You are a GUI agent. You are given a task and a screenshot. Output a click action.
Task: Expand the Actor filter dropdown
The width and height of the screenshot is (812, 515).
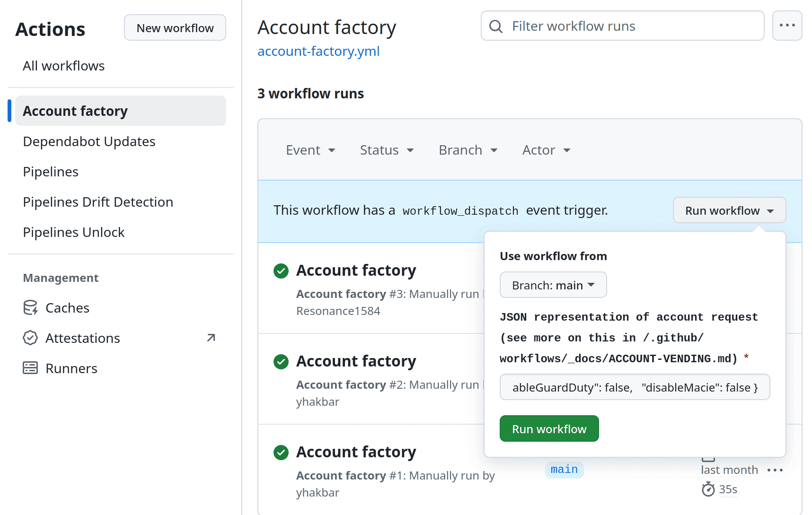pos(547,150)
